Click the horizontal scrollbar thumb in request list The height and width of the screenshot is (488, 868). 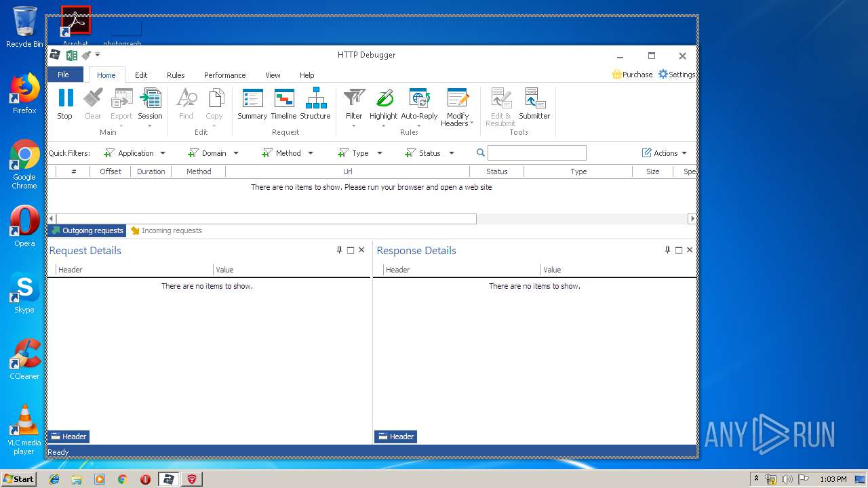tap(267, 219)
